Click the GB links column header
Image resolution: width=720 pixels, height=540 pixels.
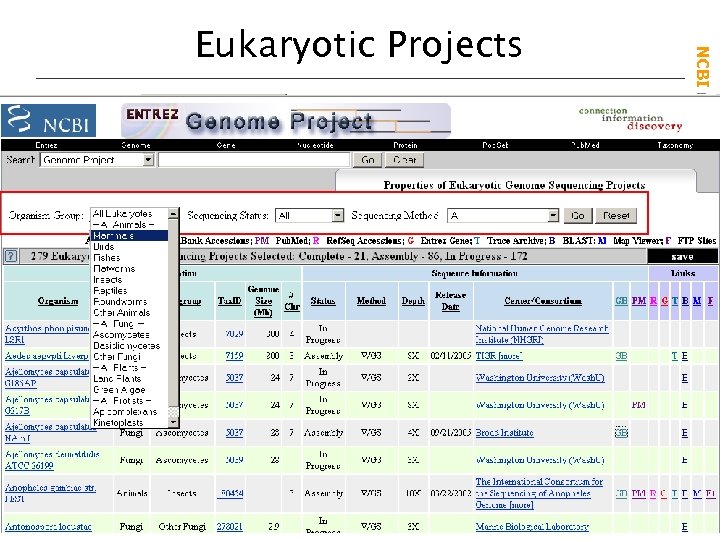[621, 301]
